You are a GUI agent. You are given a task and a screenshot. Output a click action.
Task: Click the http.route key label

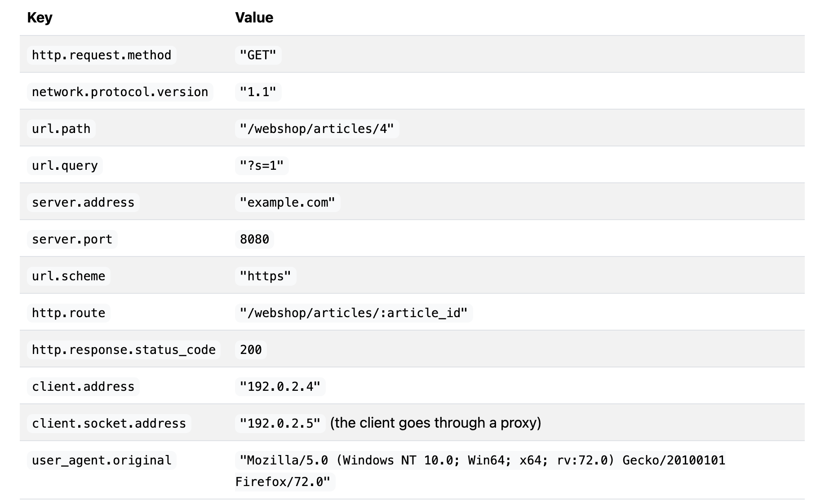tap(68, 313)
